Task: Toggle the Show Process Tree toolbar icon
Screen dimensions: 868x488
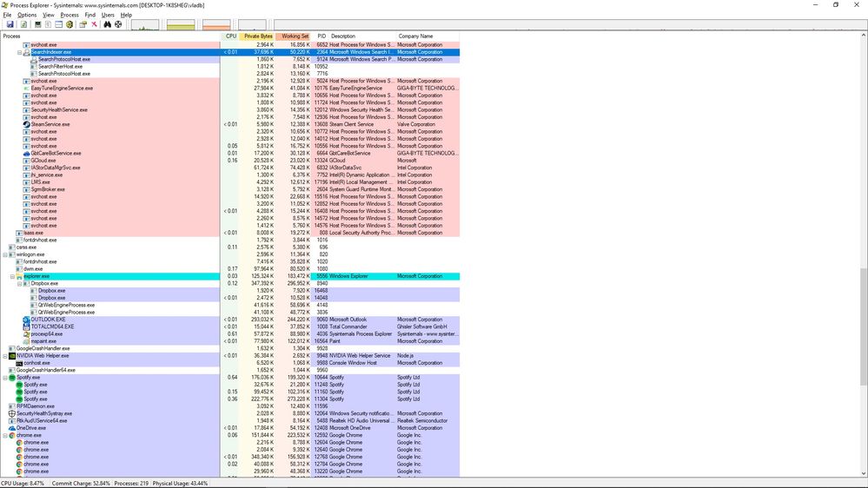Action: 48,24
